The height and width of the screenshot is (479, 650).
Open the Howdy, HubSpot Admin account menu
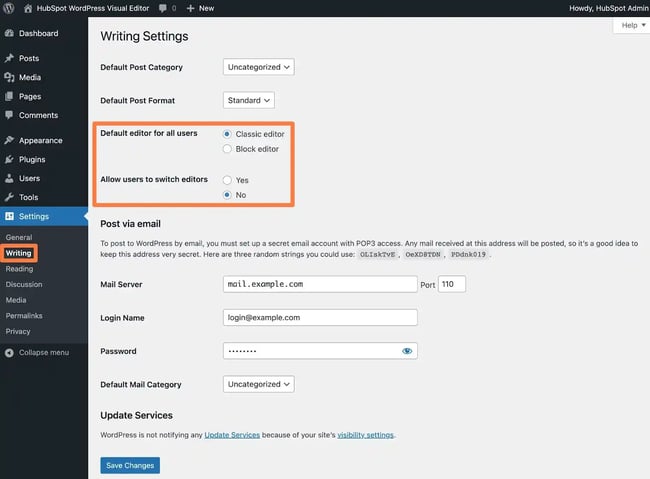point(608,8)
